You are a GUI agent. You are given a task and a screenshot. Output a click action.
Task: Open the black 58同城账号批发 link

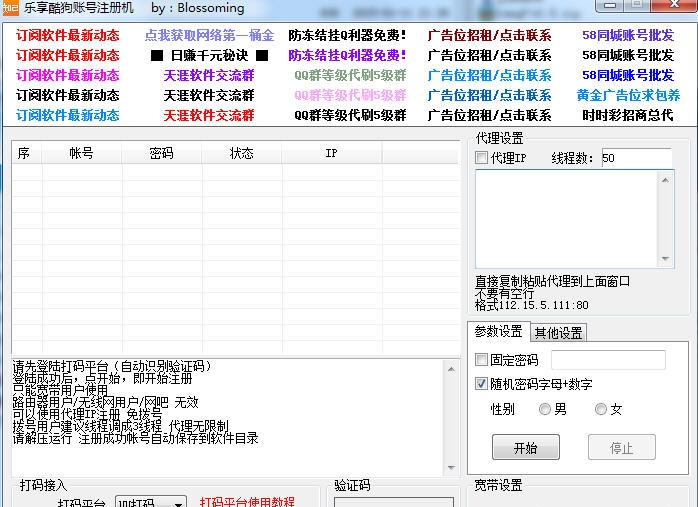click(x=628, y=55)
